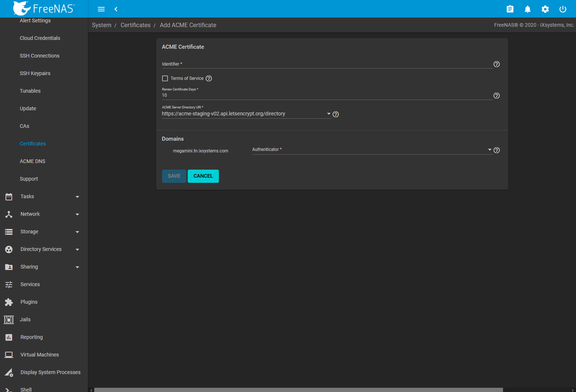Click the Services sliders icon

(x=9, y=285)
